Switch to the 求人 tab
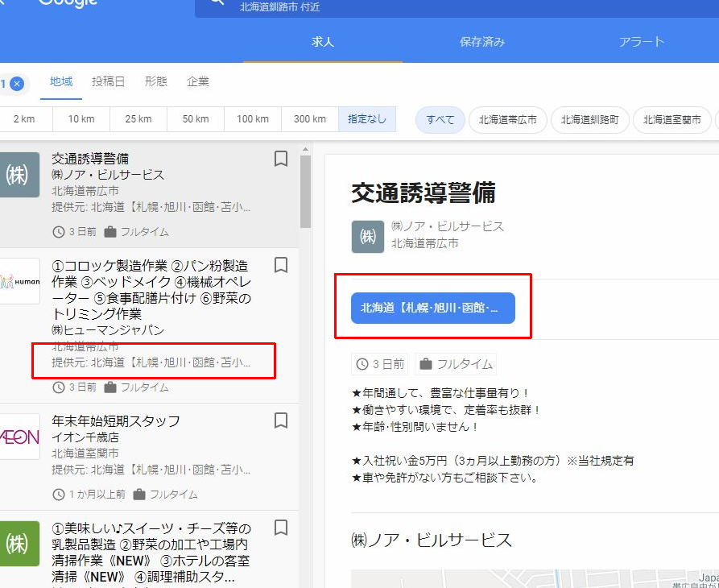Image resolution: width=719 pixels, height=588 pixels. 323,42
